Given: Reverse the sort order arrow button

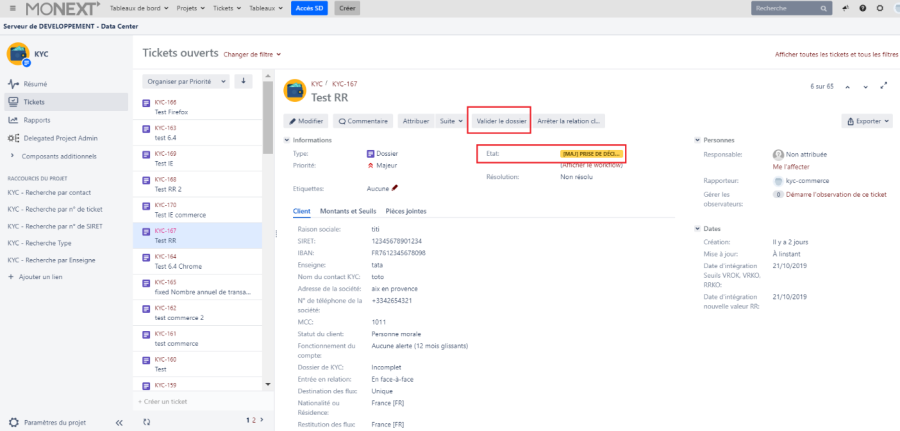Looking at the screenshot, I should click(x=243, y=81).
